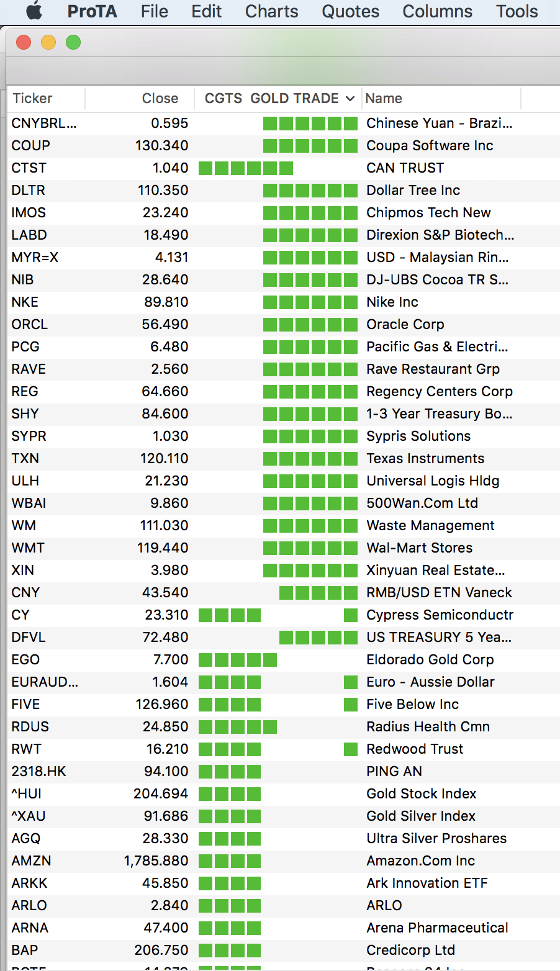Open the ProTA application menu
The image size is (560, 971).
click(x=92, y=11)
